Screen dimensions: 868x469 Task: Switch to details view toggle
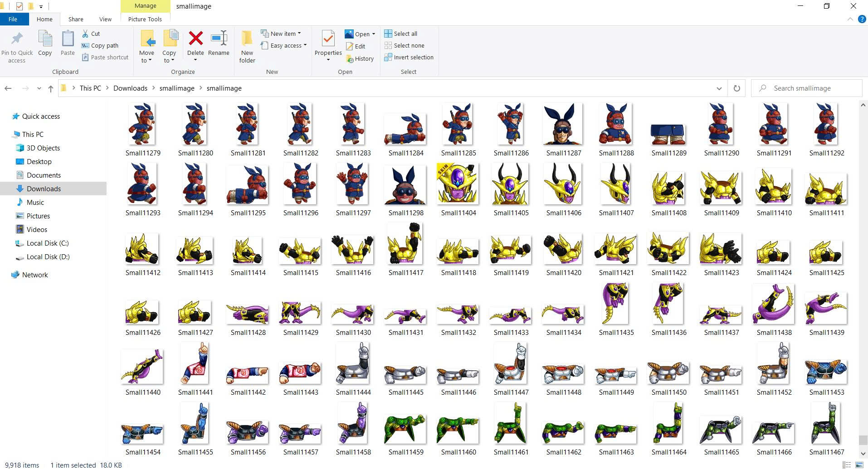pos(846,465)
